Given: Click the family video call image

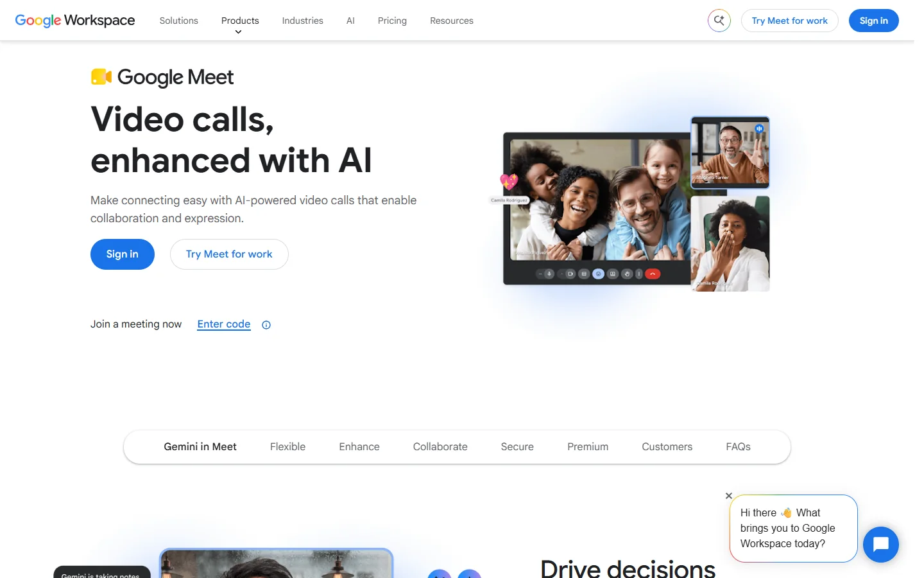Looking at the screenshot, I should (x=600, y=200).
